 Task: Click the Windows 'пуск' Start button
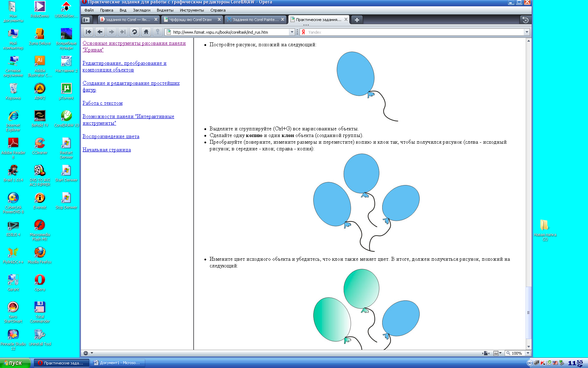tap(15, 363)
